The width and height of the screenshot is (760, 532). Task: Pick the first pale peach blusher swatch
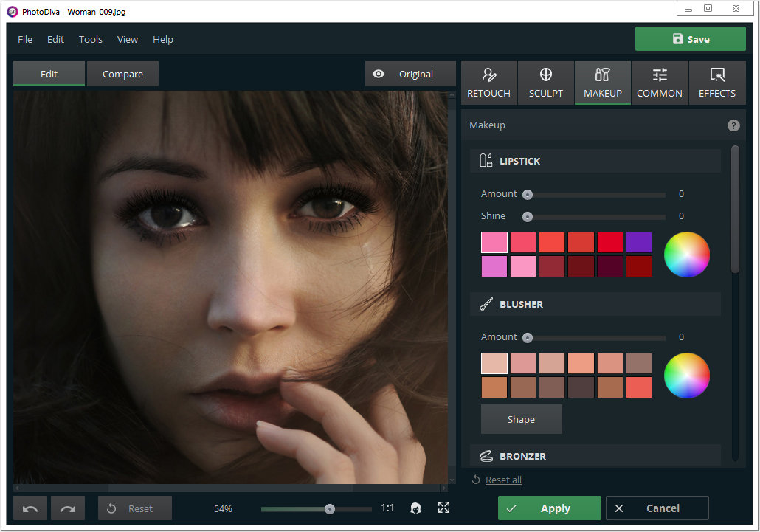coord(494,363)
